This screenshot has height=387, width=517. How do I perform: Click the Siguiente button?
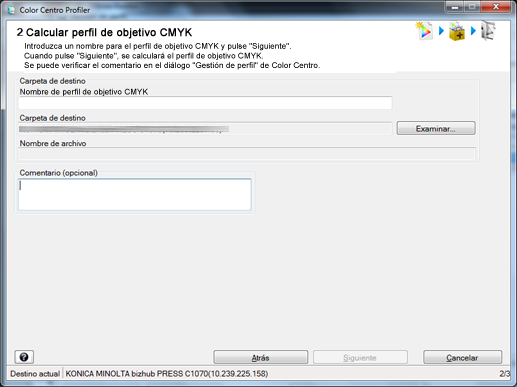click(360, 357)
